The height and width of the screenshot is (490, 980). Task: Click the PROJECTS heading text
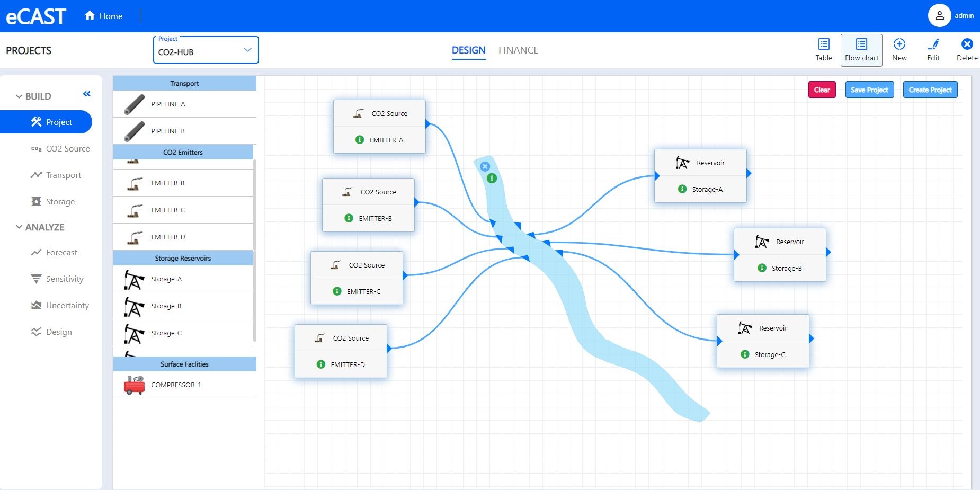pos(29,50)
